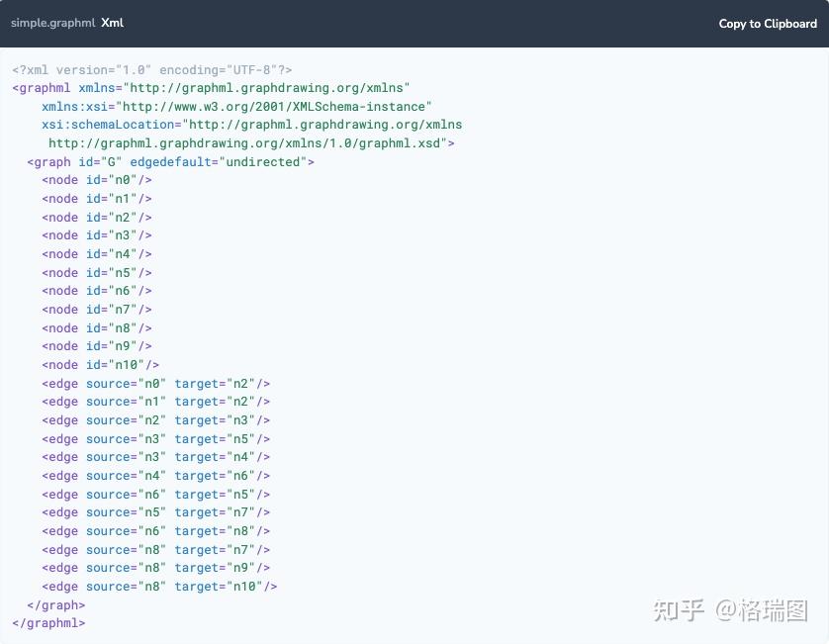Image resolution: width=829 pixels, height=644 pixels.
Task: Click the node id="n4" line
Action: pyautogui.click(x=97, y=254)
